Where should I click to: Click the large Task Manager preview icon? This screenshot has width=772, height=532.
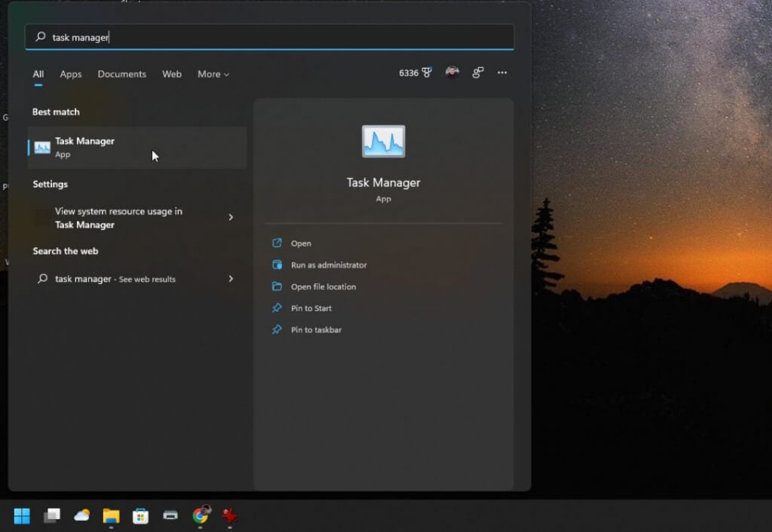click(x=383, y=142)
